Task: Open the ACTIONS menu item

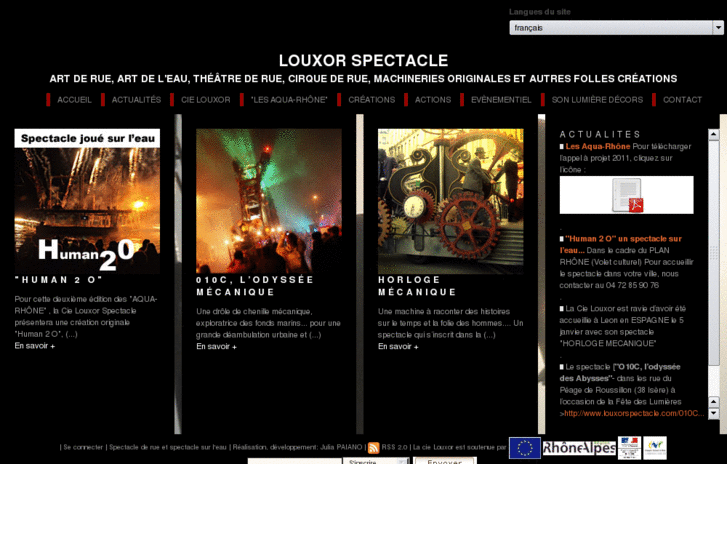Action: click(433, 100)
